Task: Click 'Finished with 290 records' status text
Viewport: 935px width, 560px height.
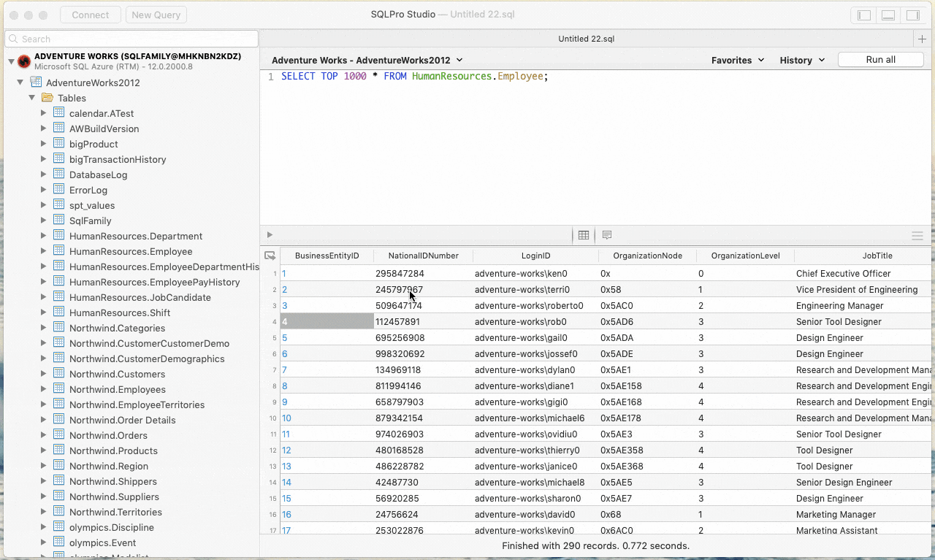Action: [x=595, y=545]
